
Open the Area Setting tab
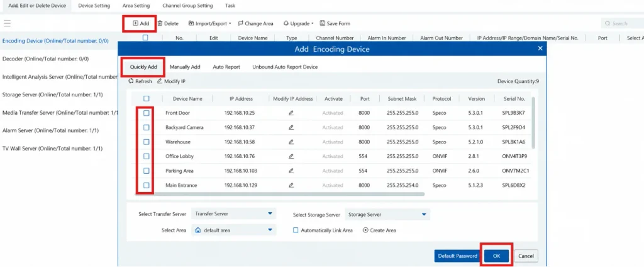pyautogui.click(x=136, y=6)
